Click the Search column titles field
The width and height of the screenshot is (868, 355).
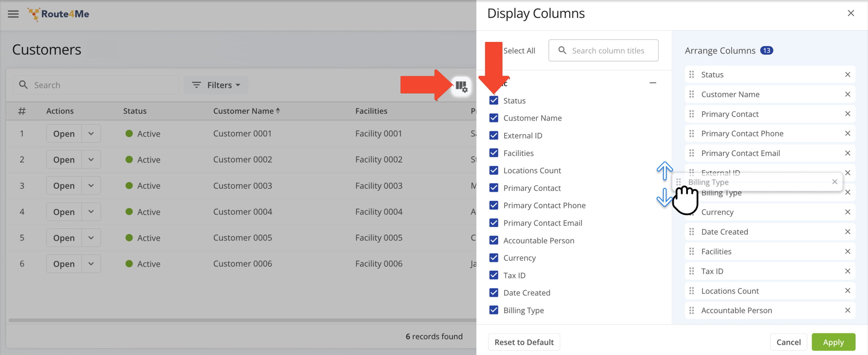tap(608, 50)
